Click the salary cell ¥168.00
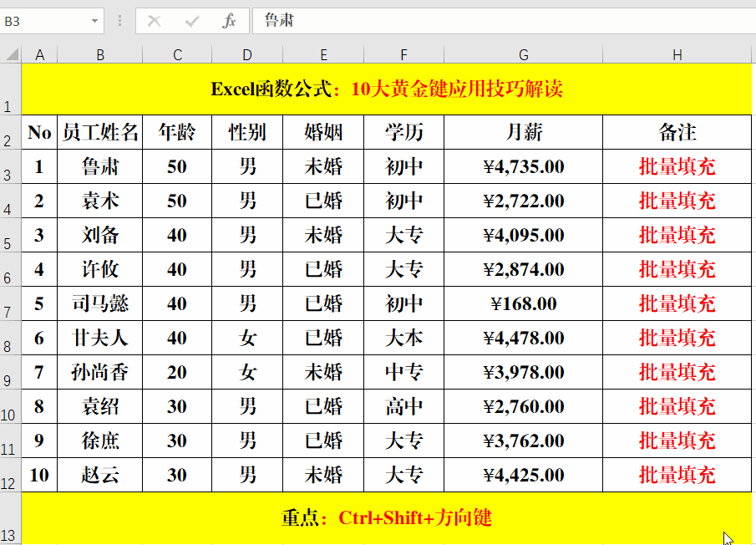The image size is (756, 545). tap(523, 303)
